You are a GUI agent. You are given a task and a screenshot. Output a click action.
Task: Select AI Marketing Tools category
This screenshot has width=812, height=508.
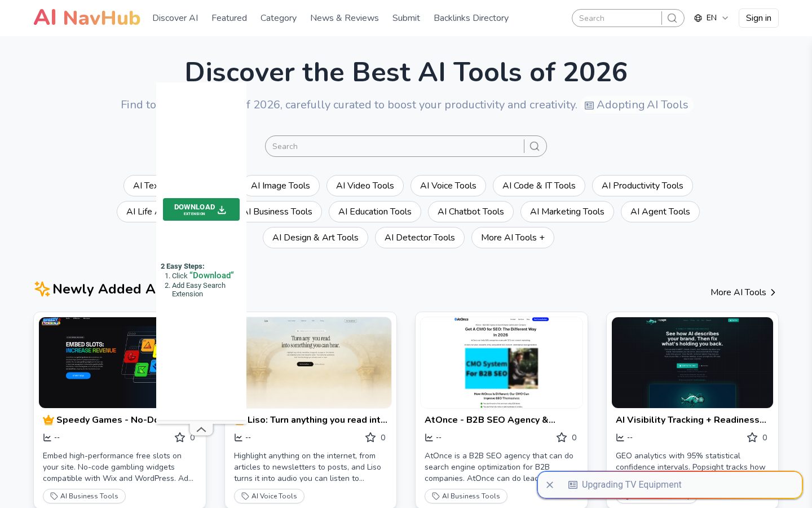567,212
